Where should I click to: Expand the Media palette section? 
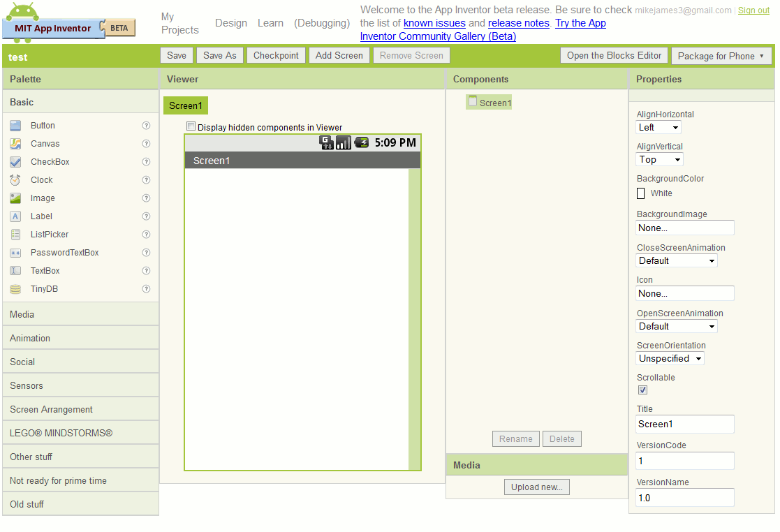pyautogui.click(x=80, y=315)
